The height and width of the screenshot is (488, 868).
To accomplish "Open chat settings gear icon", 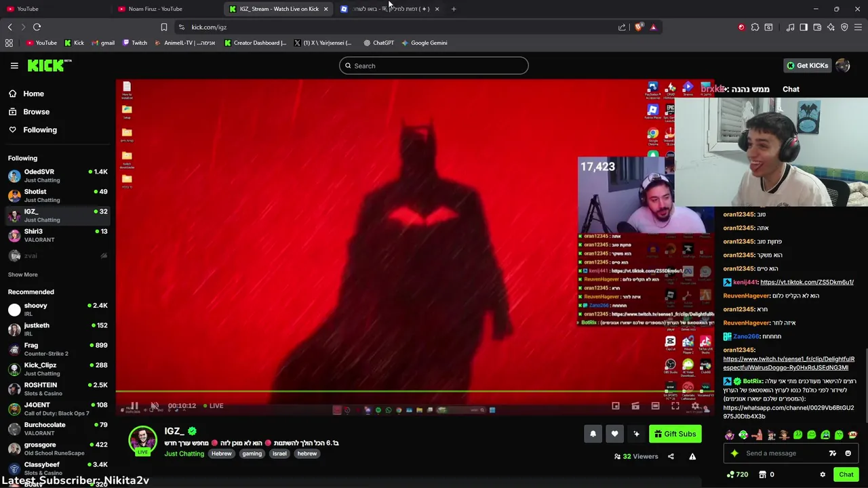I will coord(823,474).
